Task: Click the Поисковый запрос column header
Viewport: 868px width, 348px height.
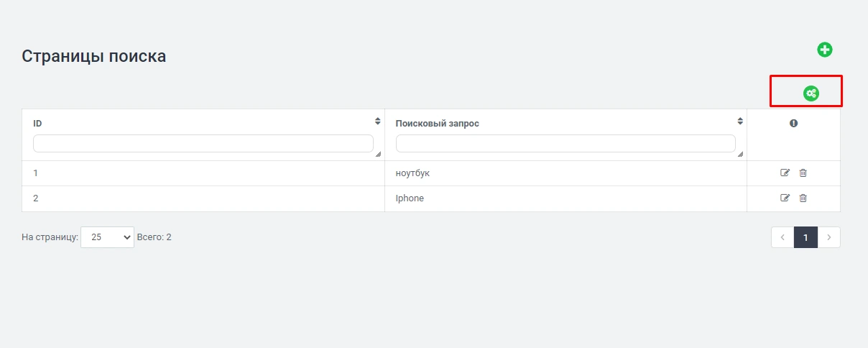Action: tap(437, 123)
